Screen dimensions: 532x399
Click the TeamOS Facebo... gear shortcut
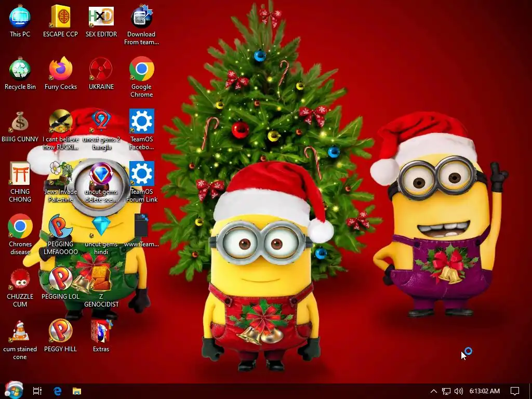(x=141, y=122)
